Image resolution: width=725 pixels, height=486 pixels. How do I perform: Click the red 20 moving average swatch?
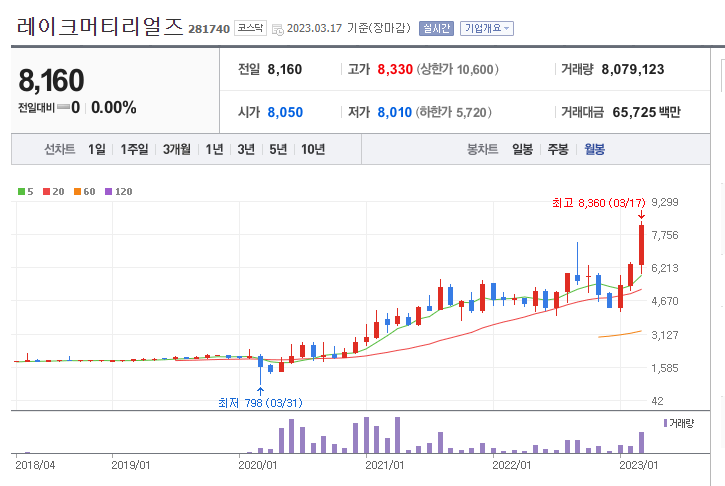(x=46, y=191)
